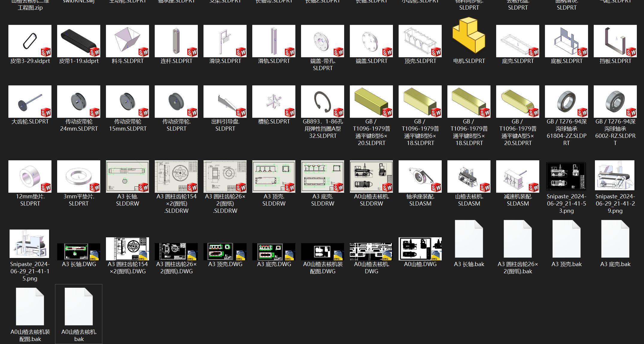Screen dimensions: 644x344
Task: Select the 槽轮.SLDPRT part file
Action: coord(274,102)
